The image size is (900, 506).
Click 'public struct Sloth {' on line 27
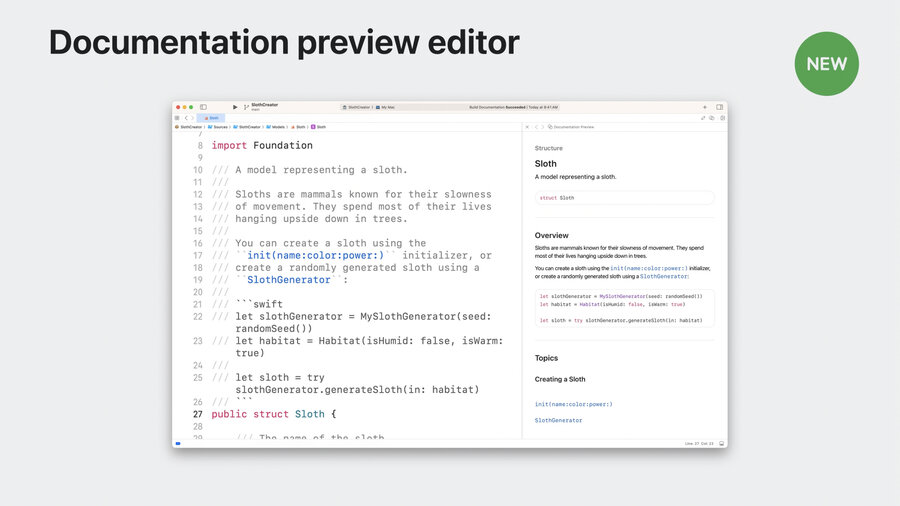pyautogui.click(x=274, y=414)
